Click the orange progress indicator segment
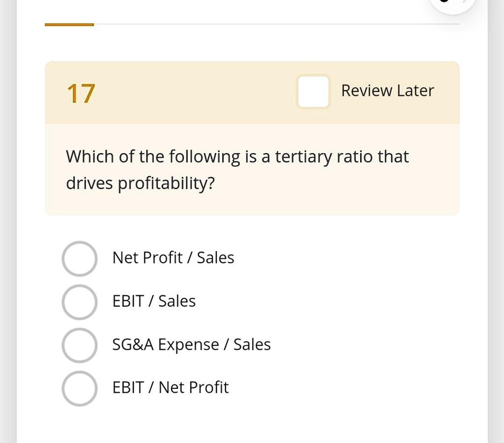Screen dimensions: 504x443 (69, 24)
